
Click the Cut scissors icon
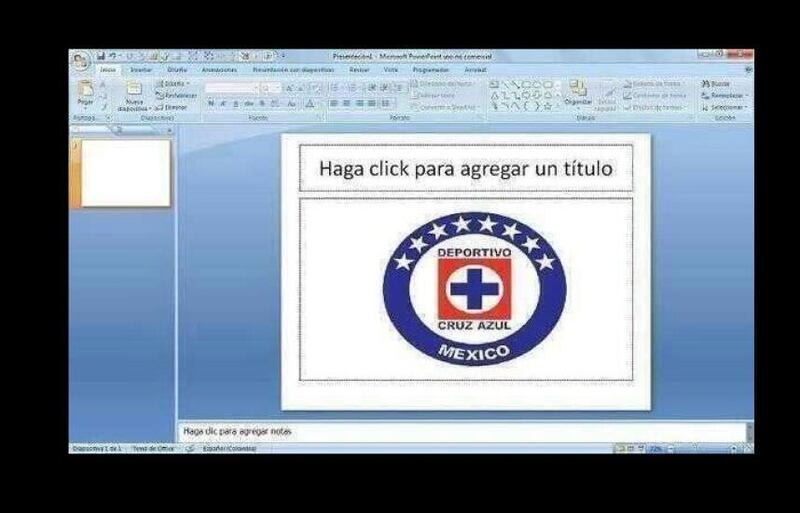coord(103,84)
